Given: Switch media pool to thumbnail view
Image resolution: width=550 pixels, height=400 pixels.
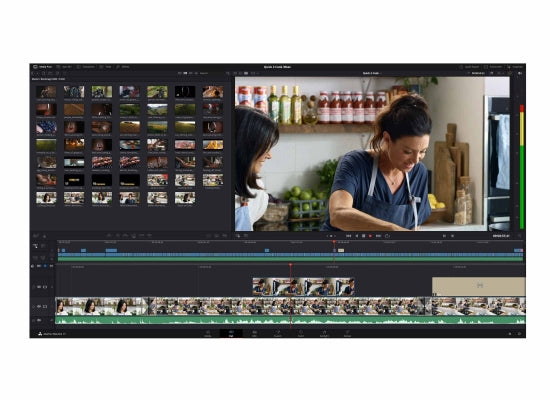Looking at the screenshot, I should point(185,73).
